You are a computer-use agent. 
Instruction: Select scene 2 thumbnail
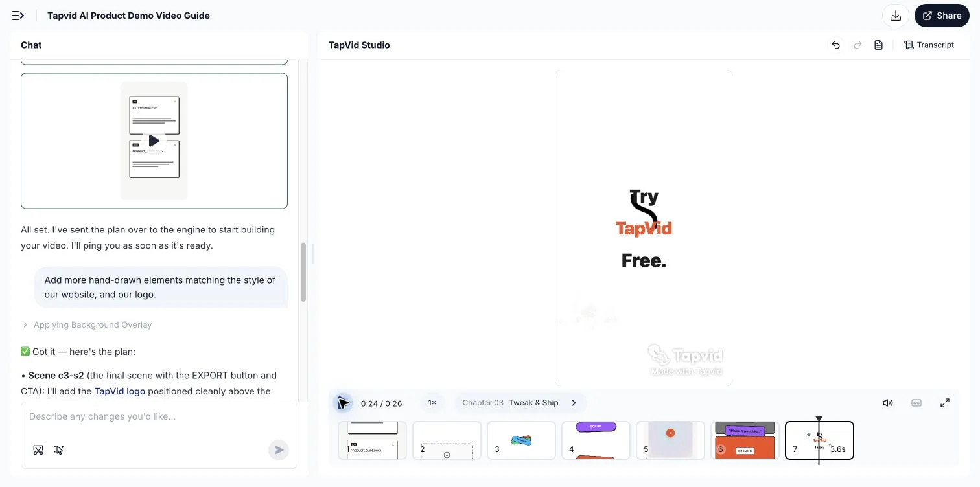[447, 440]
